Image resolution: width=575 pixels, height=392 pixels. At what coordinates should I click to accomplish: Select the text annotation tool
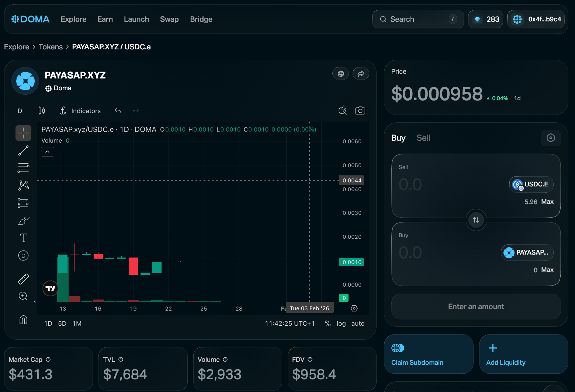pos(23,238)
